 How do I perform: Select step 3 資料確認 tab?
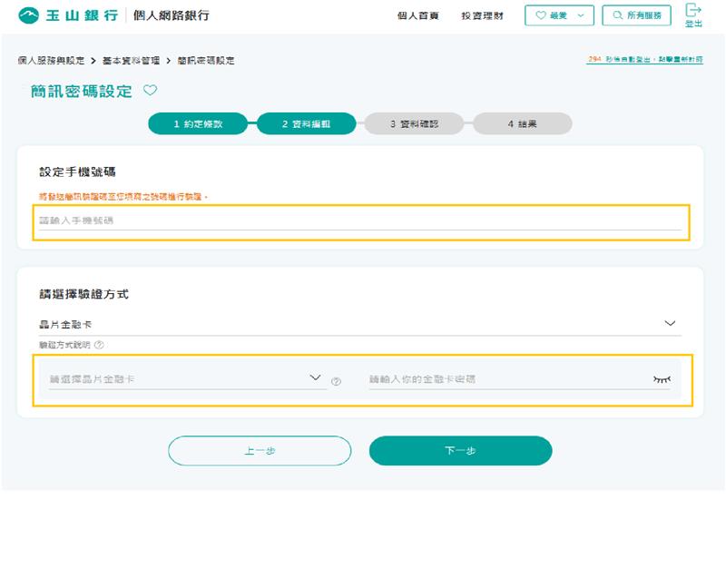[x=414, y=123]
